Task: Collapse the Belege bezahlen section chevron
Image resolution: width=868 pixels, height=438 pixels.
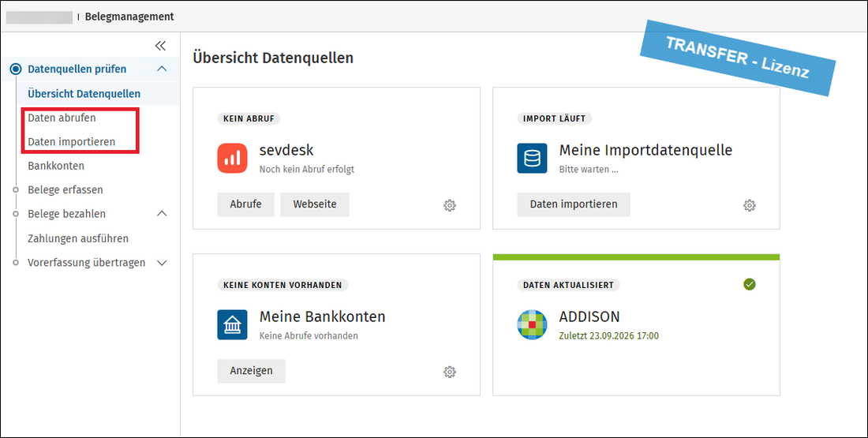Action: coord(162,214)
